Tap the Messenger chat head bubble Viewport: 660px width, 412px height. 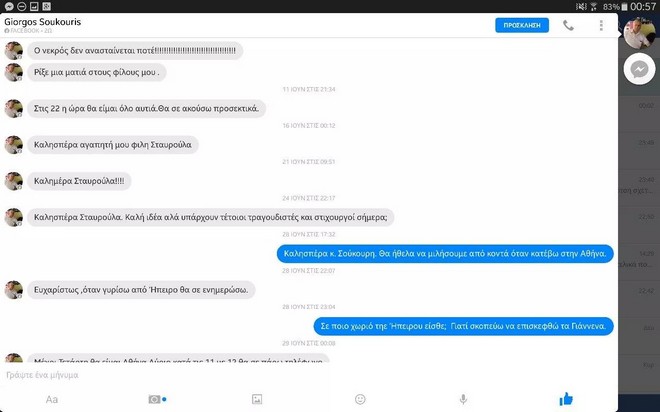639,69
